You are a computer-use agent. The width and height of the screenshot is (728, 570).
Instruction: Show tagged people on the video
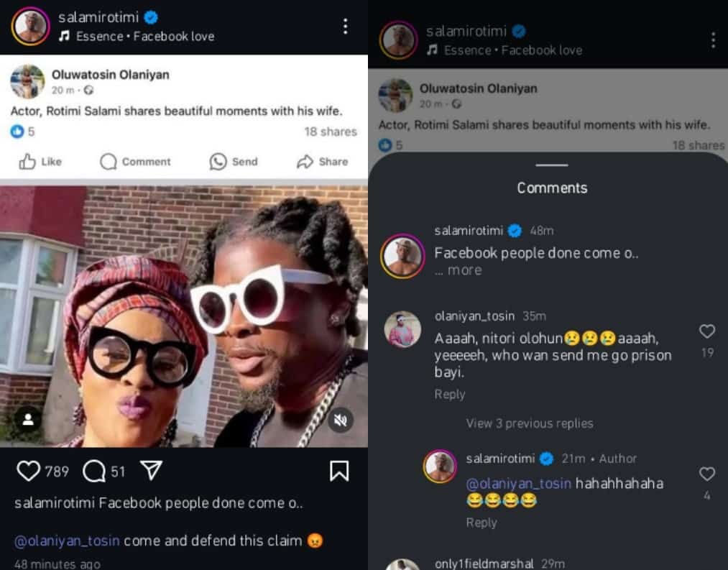coord(28,420)
